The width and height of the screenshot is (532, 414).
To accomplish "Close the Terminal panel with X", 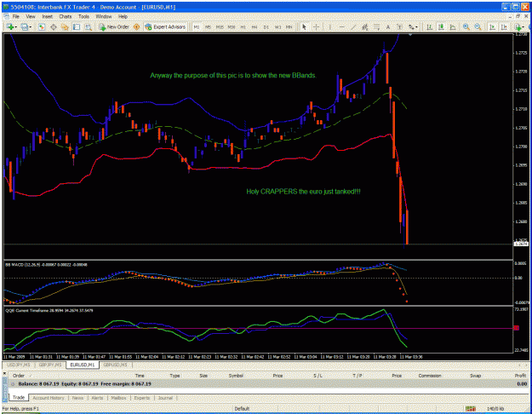I will click(x=5, y=374).
